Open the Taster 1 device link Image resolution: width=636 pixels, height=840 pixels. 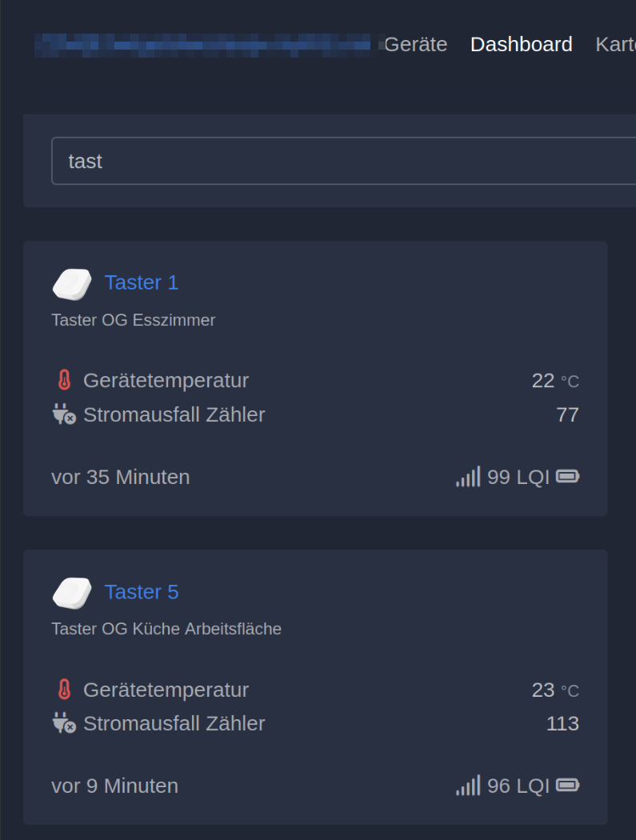[x=142, y=282]
